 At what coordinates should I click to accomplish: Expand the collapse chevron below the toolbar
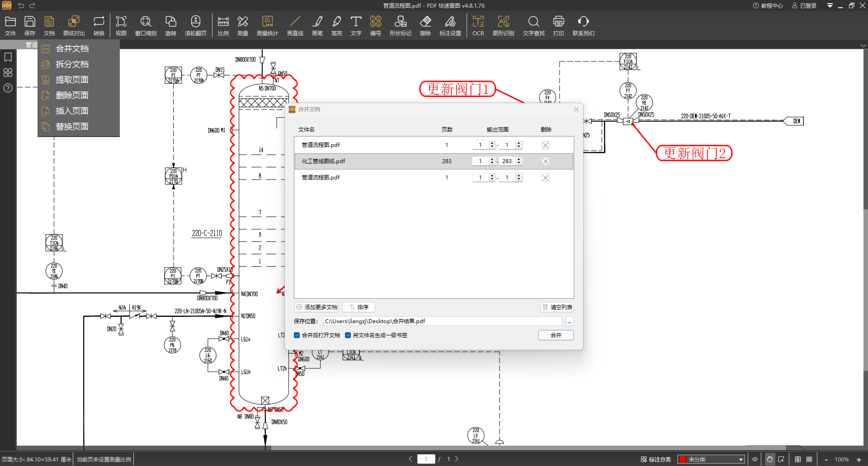[863, 45]
